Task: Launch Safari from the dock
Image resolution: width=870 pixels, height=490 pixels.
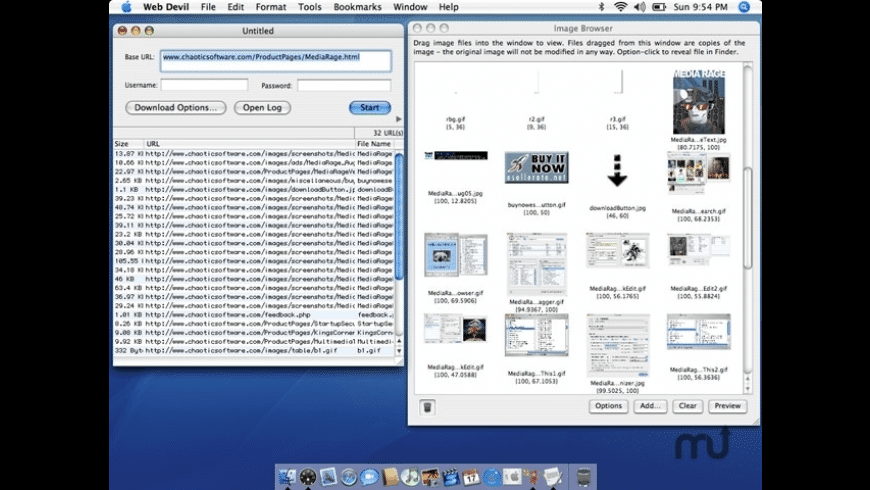Action: (348, 478)
